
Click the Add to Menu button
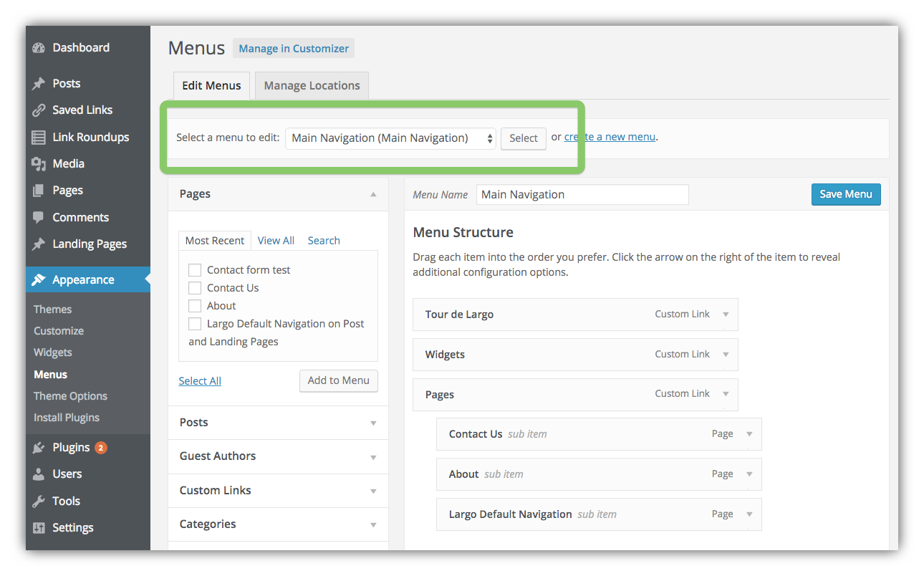tap(339, 380)
